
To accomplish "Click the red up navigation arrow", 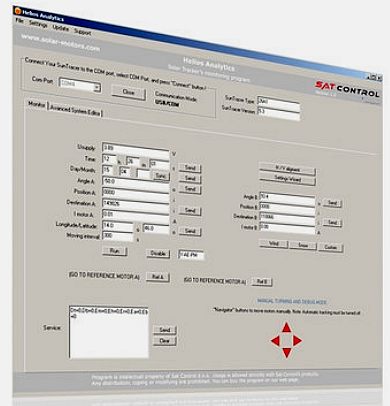I will pos(287,328).
